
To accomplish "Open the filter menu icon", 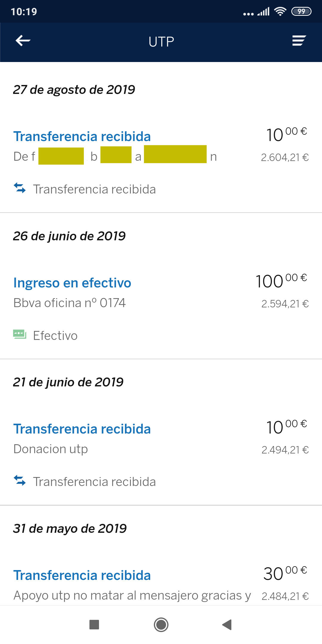I will coord(299,41).
